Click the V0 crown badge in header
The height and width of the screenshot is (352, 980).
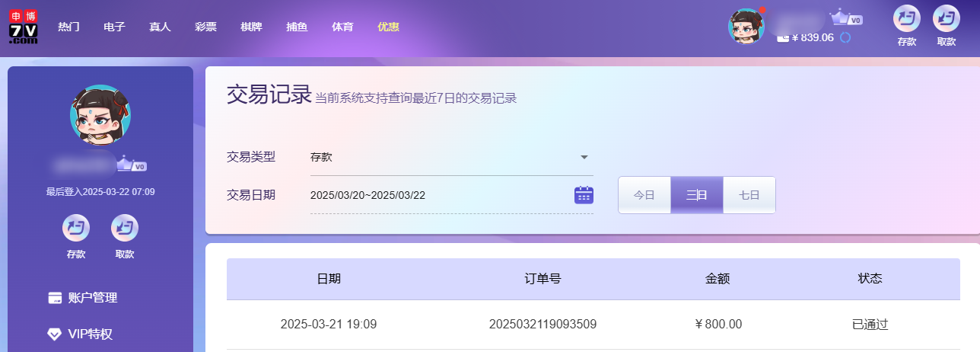point(846,18)
